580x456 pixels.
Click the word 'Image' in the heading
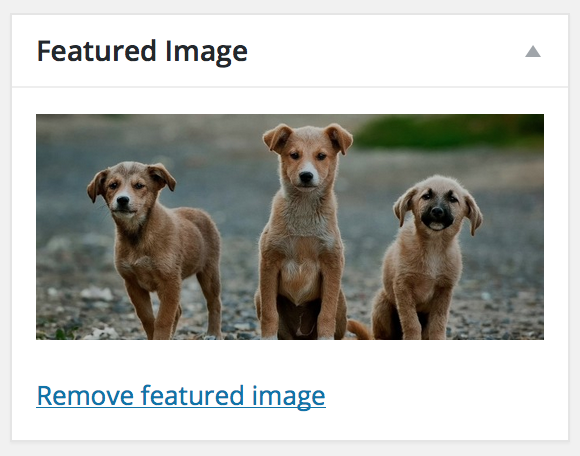tap(206, 53)
